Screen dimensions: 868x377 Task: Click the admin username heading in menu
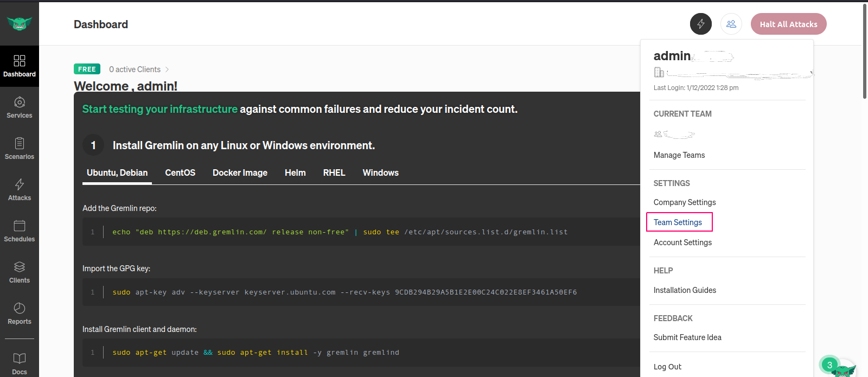[x=672, y=56]
